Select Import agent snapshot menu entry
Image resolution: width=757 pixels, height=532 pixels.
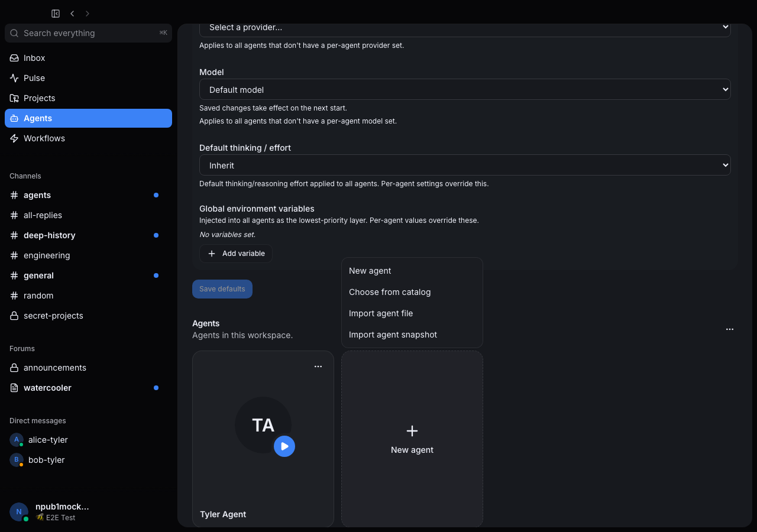(x=412, y=335)
